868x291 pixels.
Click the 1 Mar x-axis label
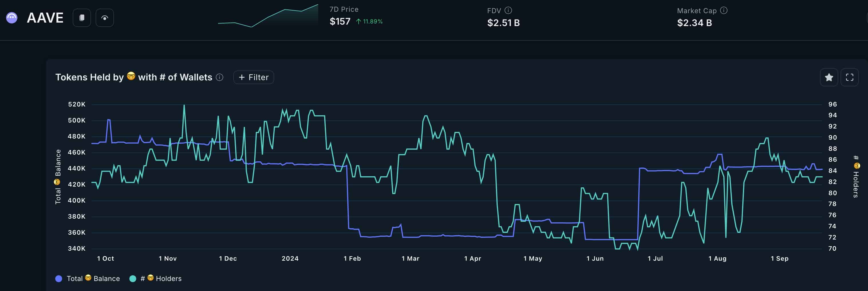410,258
